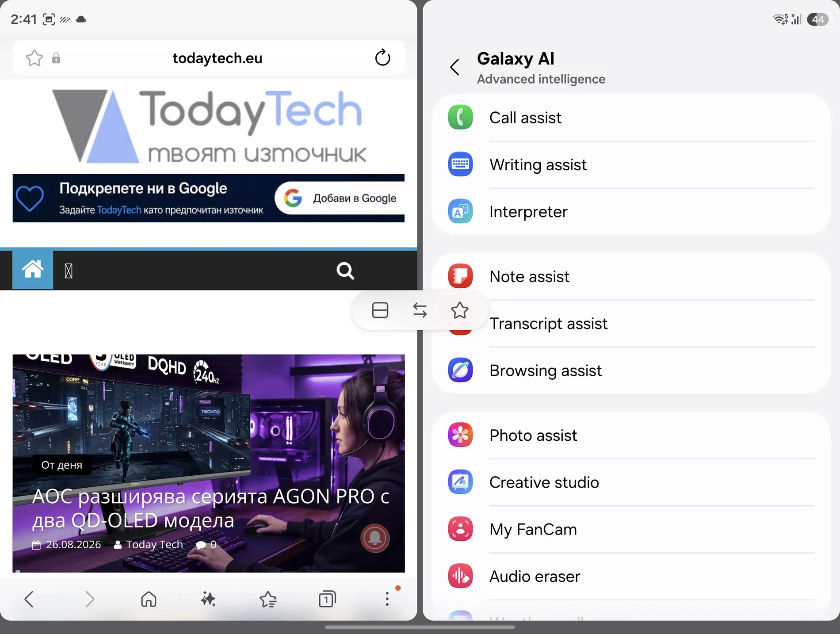Change the split-screen layout orientation
The image size is (840, 634).
[380, 310]
